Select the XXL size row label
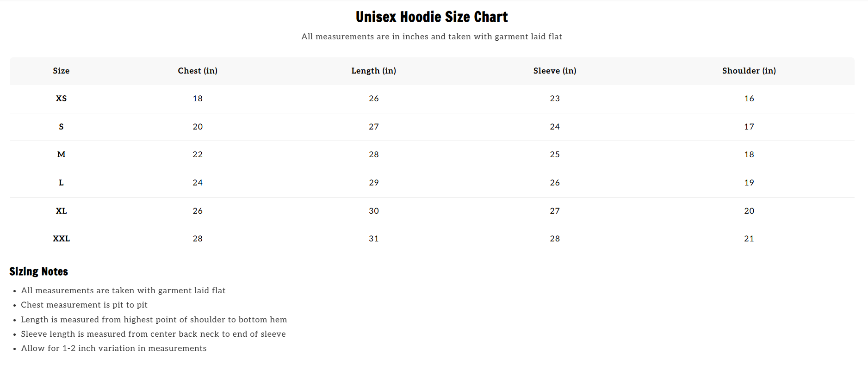The height and width of the screenshot is (376, 868). coord(61,239)
